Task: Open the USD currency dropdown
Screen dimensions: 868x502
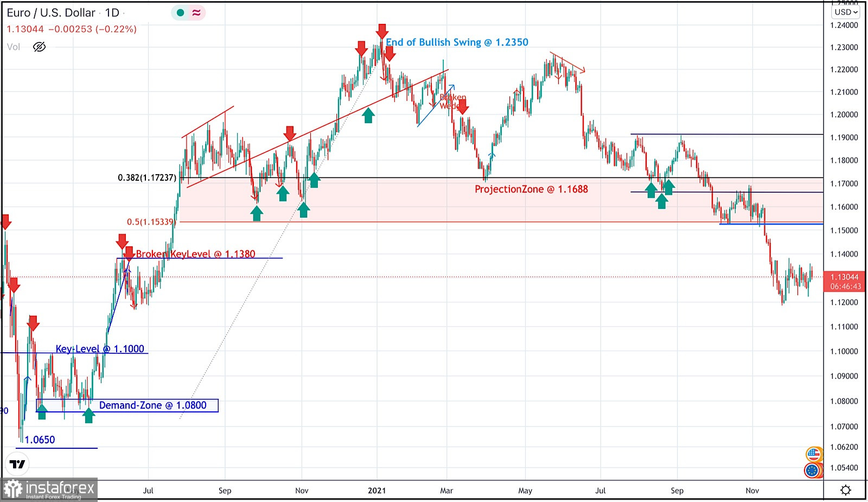Action: (846, 12)
